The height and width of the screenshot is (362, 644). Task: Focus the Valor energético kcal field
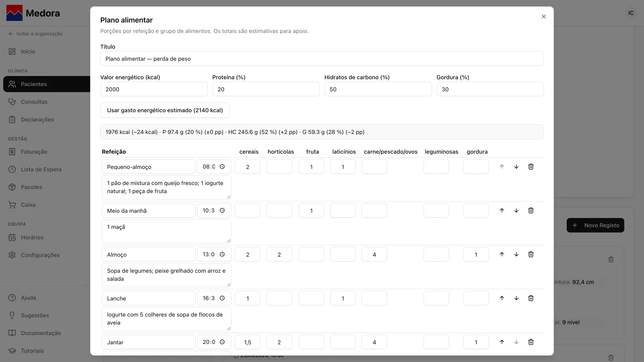tap(154, 89)
